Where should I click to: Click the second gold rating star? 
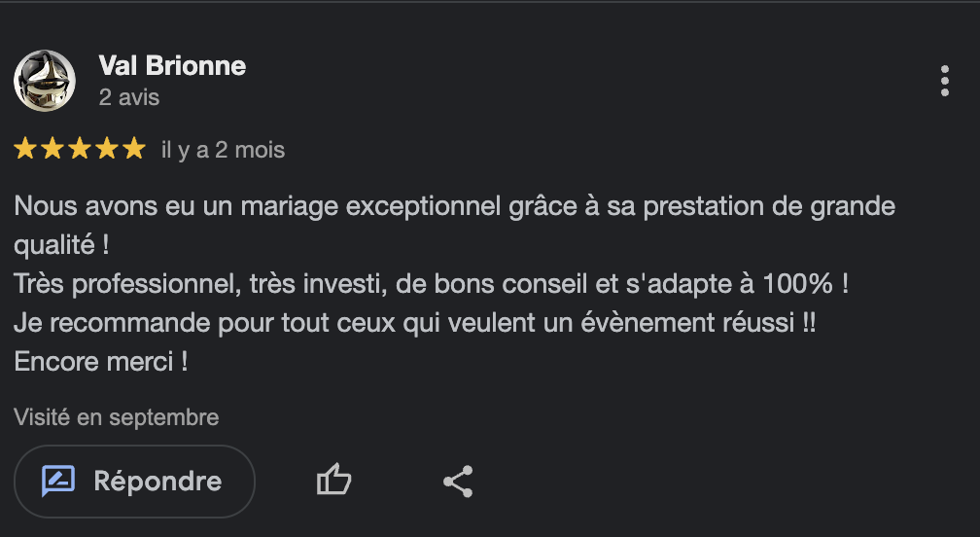click(x=52, y=149)
